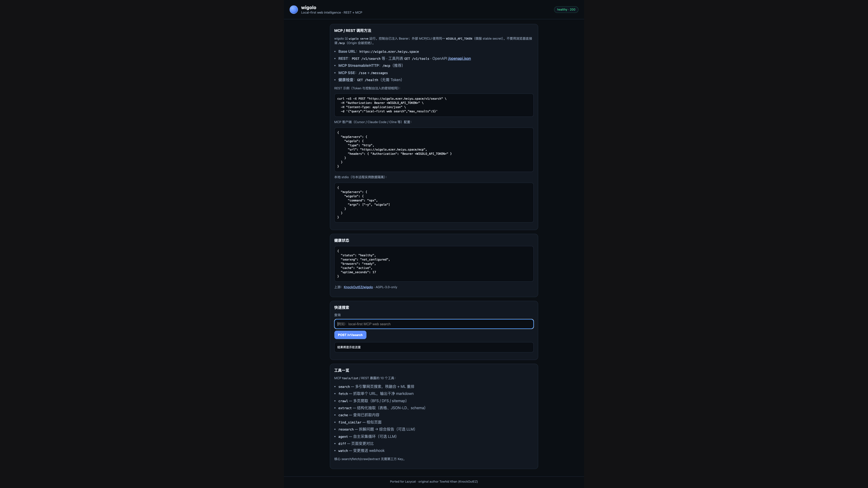Viewport: 868px width, 488px height.
Task: Click the blue wigolo logo circle
Action: point(293,9)
